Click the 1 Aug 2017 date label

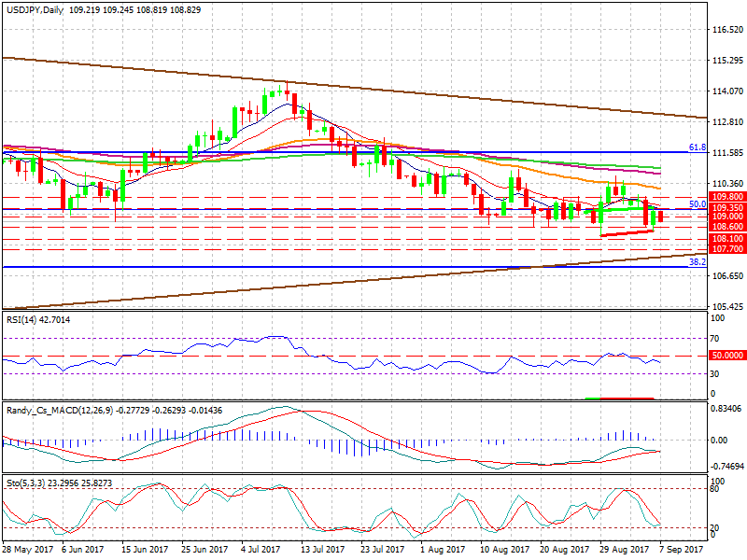[442, 549]
